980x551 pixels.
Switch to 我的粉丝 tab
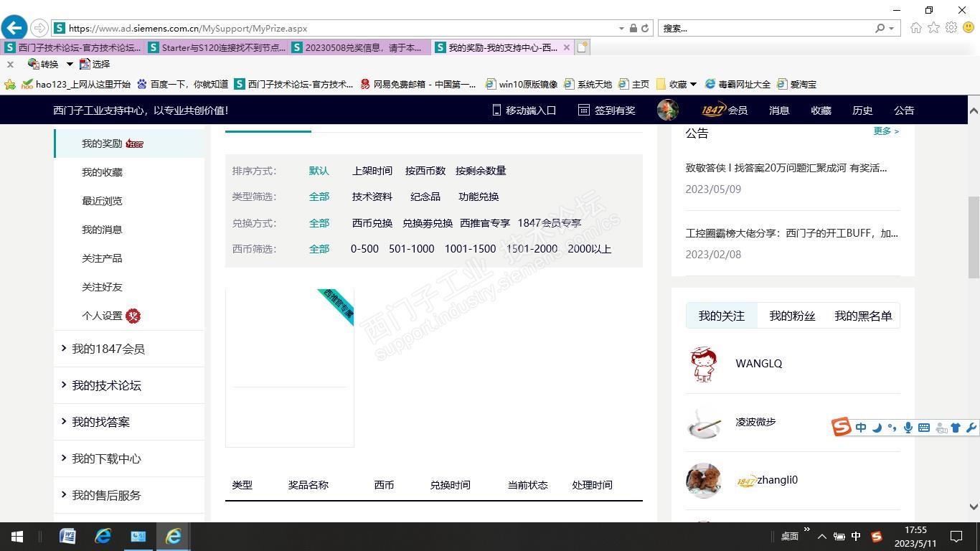pos(792,316)
